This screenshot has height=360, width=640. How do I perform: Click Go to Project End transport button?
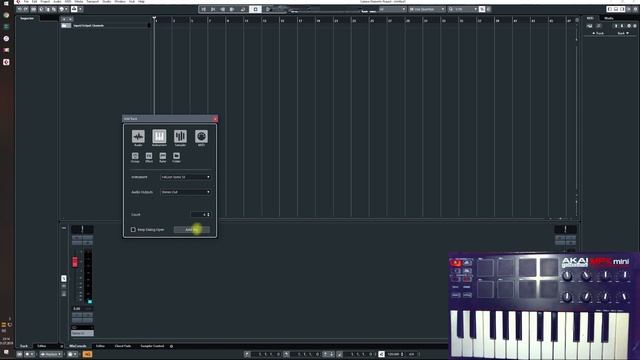(x=213, y=9)
